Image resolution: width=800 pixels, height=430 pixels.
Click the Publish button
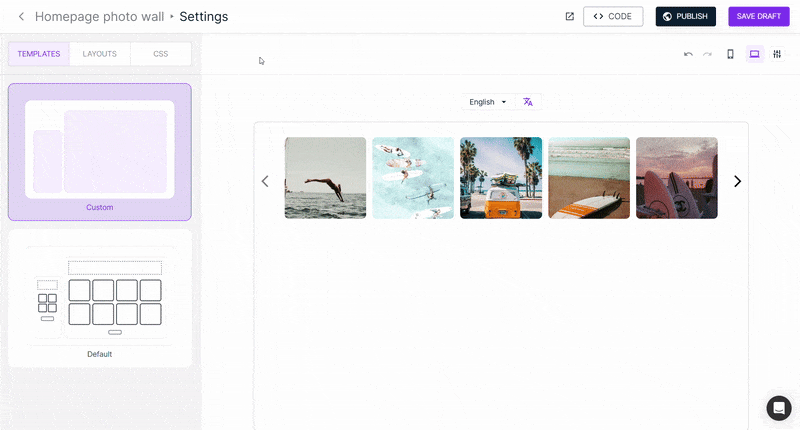click(x=685, y=16)
